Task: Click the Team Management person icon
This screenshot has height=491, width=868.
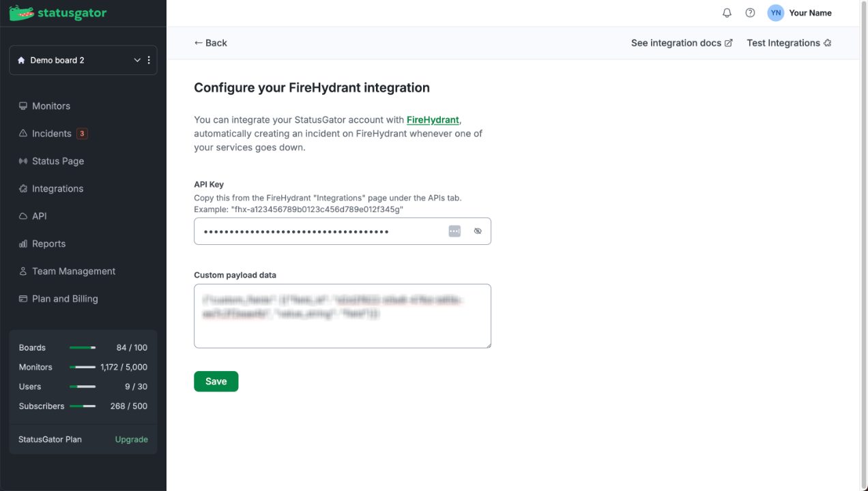Action: point(23,271)
